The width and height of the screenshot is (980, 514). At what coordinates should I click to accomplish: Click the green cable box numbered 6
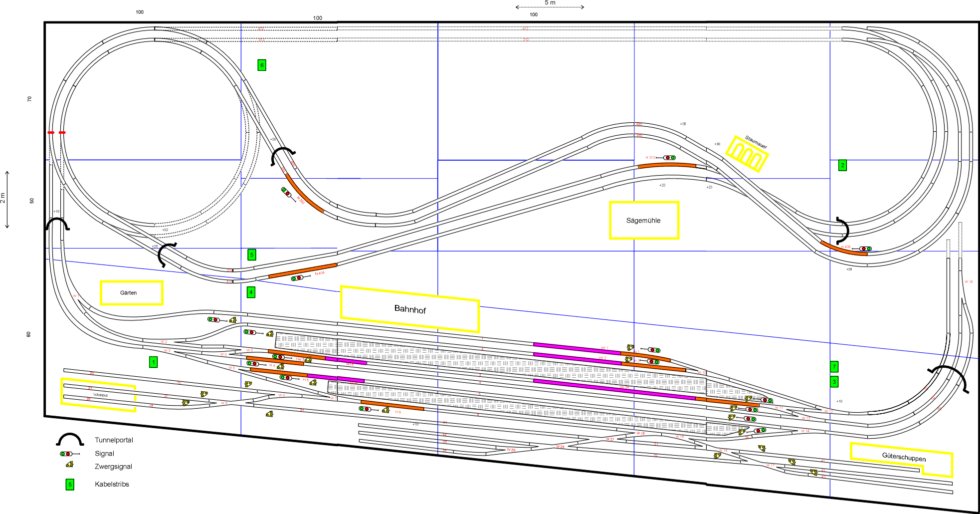point(262,65)
